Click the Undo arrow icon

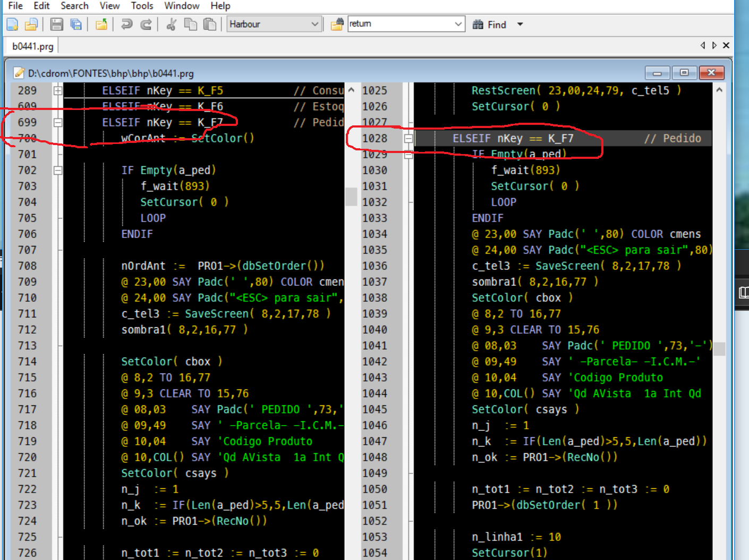pos(126,24)
